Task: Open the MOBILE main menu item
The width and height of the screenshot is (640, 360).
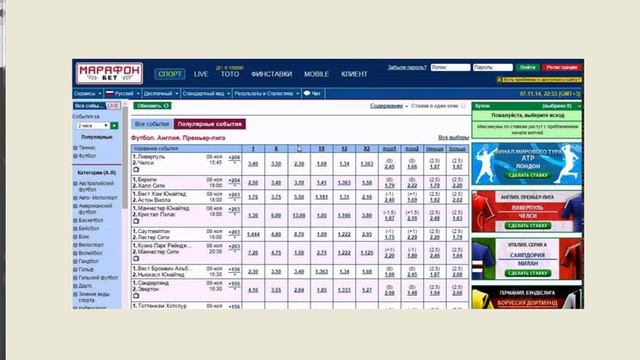Action: point(316,74)
